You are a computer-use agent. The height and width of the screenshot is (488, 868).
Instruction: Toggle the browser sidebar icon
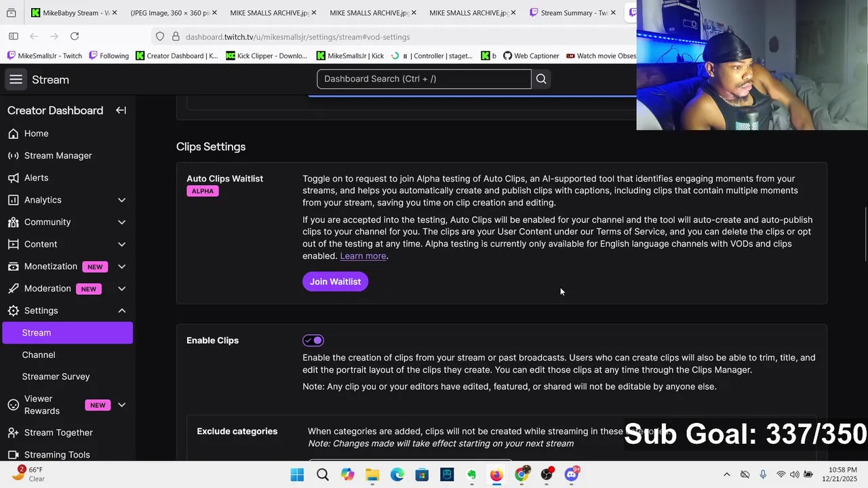click(x=14, y=36)
